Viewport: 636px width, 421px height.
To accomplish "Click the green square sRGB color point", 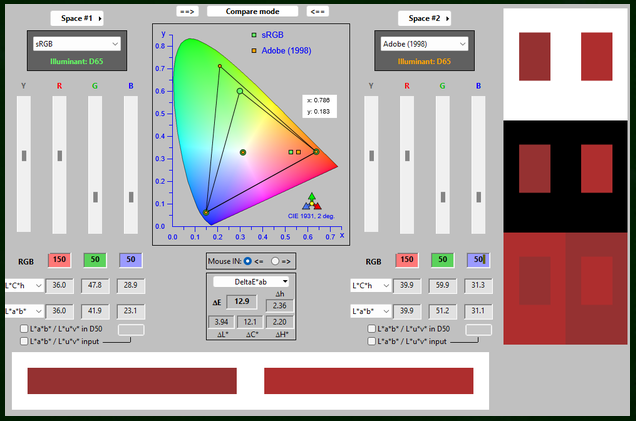I will [x=291, y=152].
